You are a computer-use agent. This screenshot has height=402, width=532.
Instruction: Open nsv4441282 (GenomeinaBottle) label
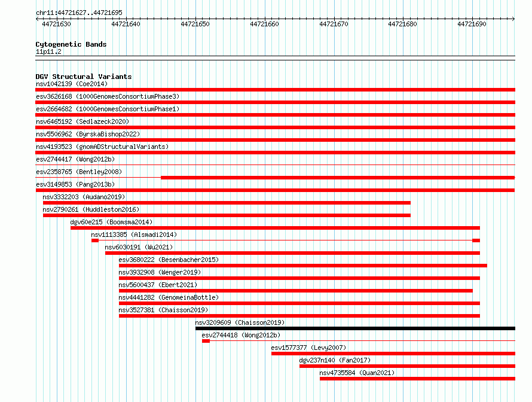click(169, 297)
